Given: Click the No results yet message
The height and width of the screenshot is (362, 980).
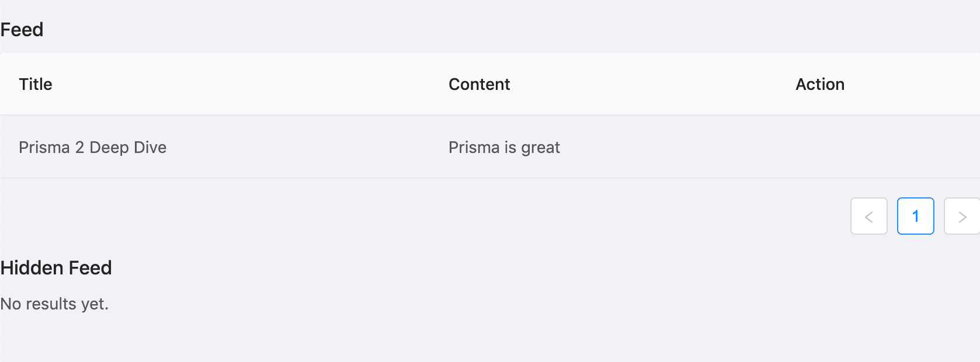Looking at the screenshot, I should 54,304.
